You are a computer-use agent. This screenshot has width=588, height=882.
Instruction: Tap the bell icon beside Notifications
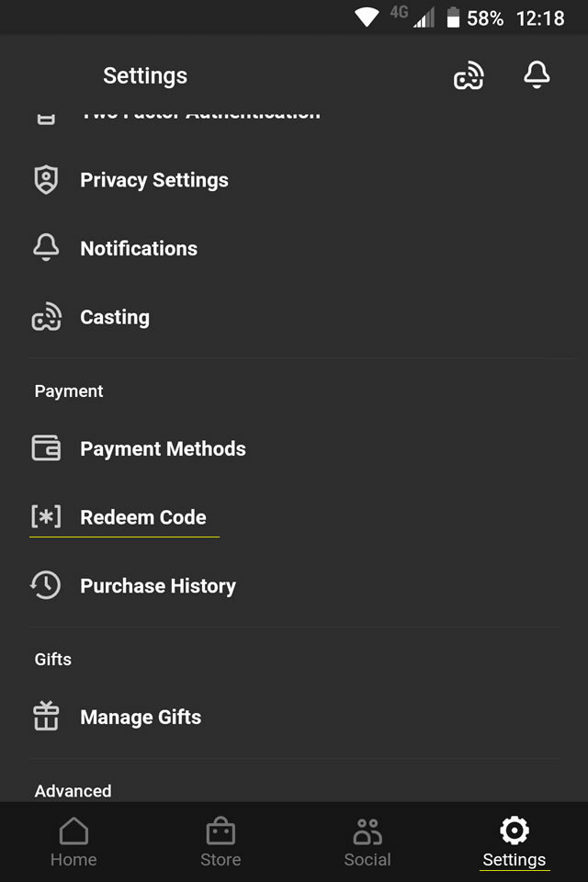[x=46, y=247]
